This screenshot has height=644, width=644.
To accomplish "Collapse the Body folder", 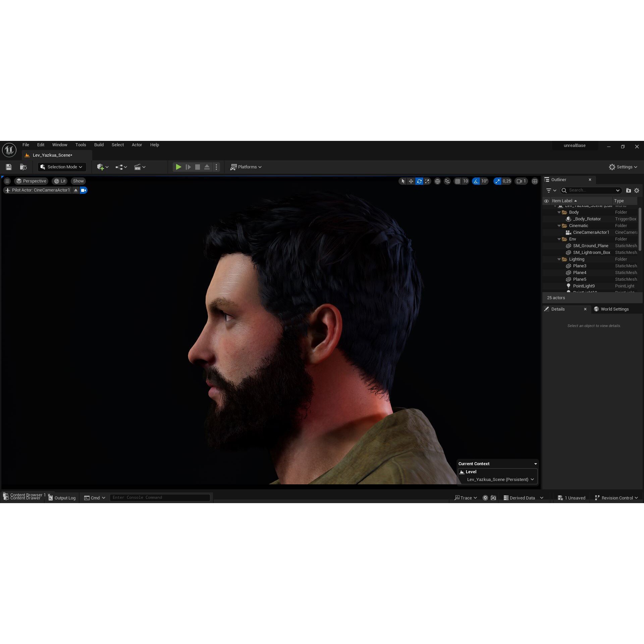I will click(x=559, y=212).
